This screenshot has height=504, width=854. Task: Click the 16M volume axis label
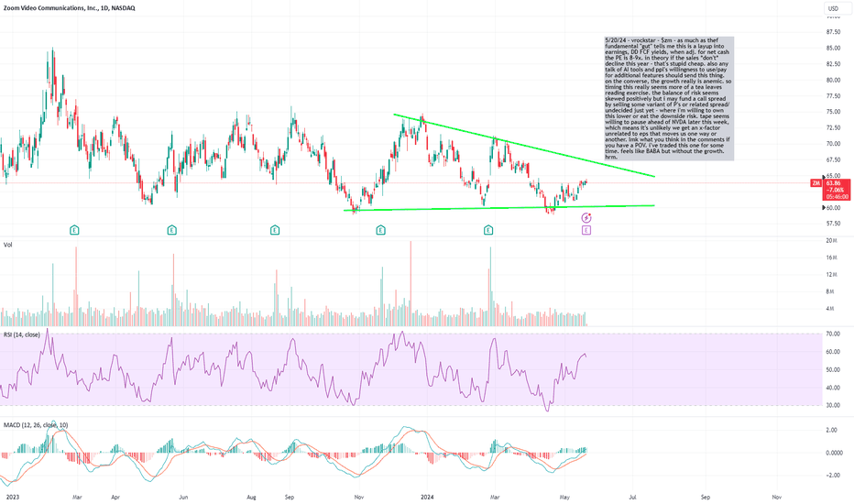click(831, 257)
